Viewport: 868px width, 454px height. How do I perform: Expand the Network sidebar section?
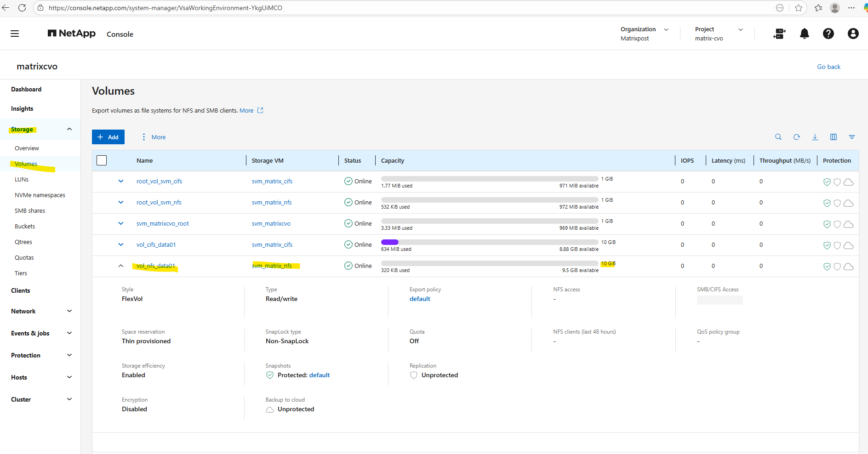pos(69,311)
